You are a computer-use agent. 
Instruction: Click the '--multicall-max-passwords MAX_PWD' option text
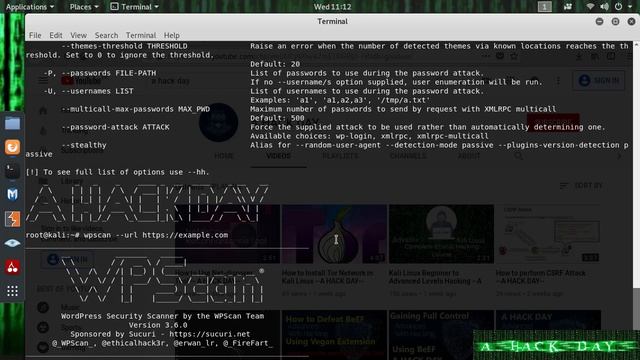136,109
